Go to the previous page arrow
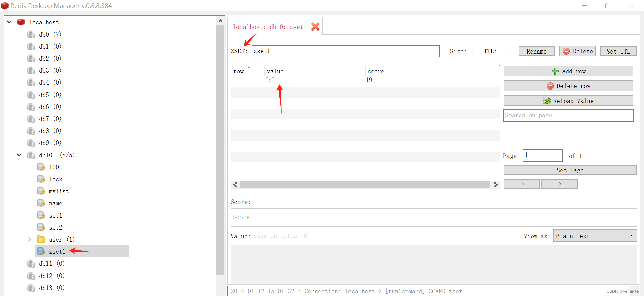Image resolution: width=644 pixels, height=296 pixels. (522, 184)
